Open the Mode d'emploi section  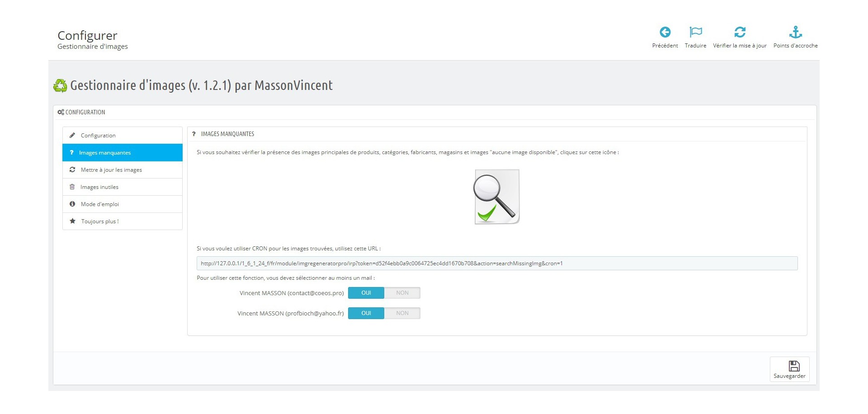tap(100, 204)
